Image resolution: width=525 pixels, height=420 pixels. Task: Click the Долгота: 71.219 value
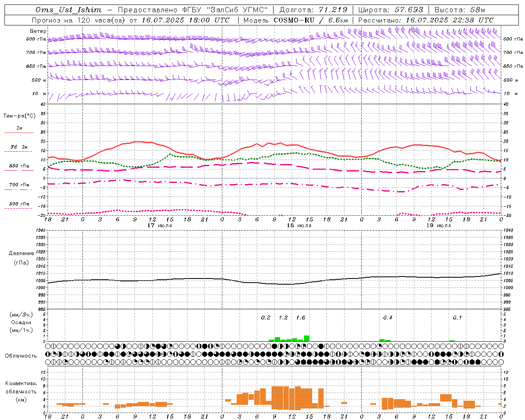[313, 10]
